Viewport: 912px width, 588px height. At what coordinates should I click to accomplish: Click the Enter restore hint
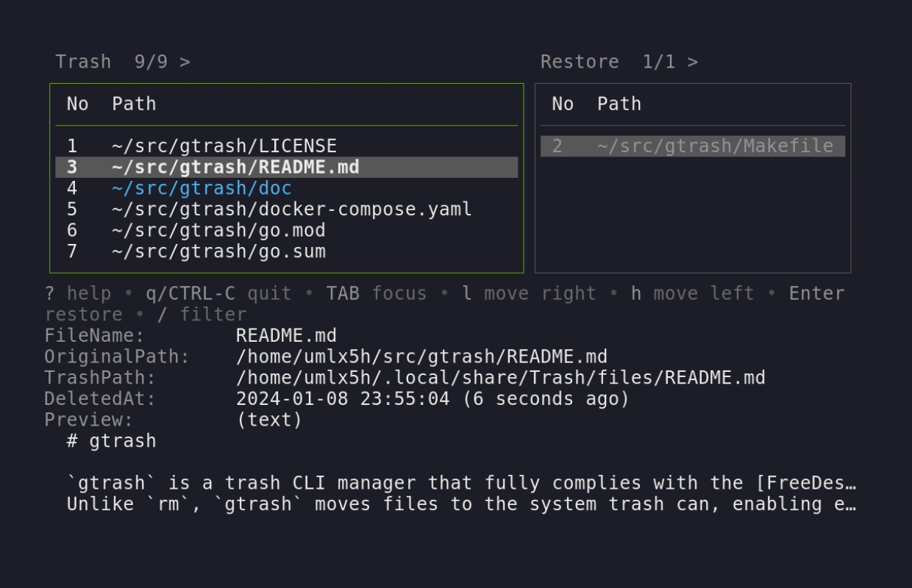(816, 293)
